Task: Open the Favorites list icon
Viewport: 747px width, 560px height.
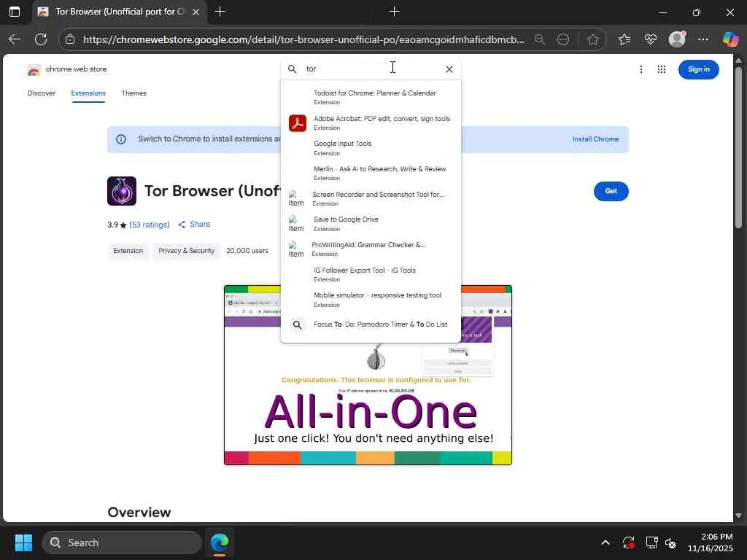Action: point(624,39)
